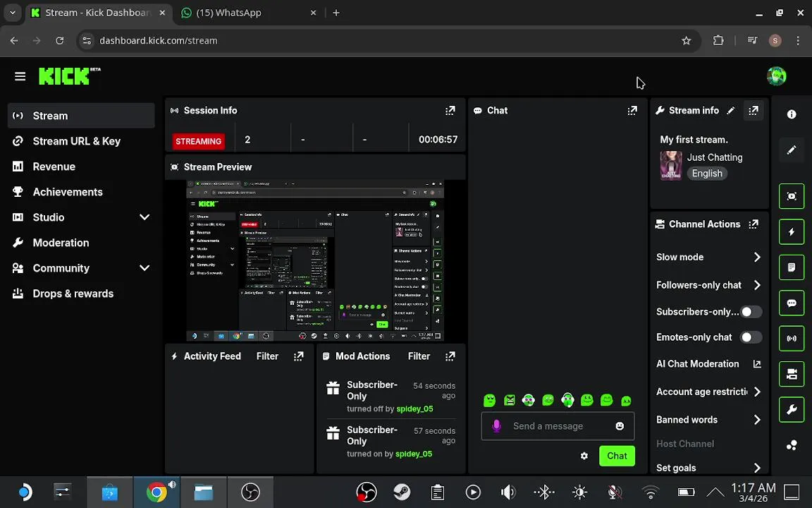Toggle Emotes-only chat switch
This screenshot has height=508, width=812.
tap(751, 337)
